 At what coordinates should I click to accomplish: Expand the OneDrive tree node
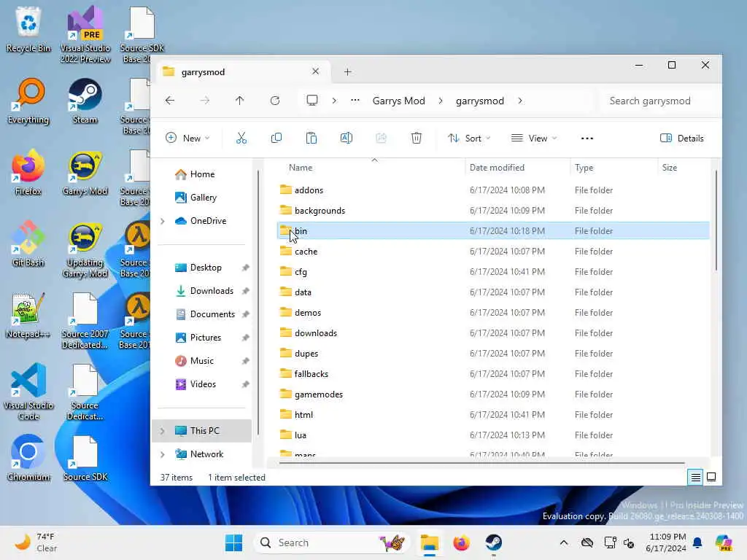[x=163, y=221]
